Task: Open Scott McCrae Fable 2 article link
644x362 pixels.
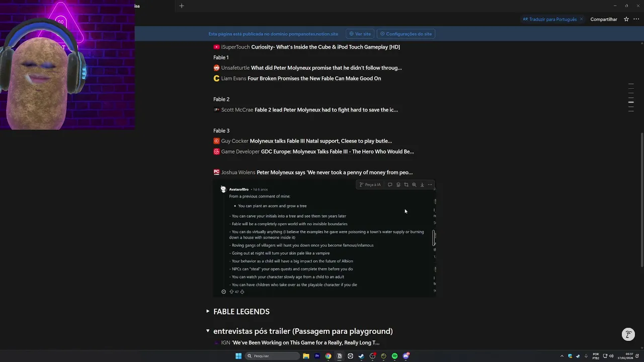Action: 305,110
